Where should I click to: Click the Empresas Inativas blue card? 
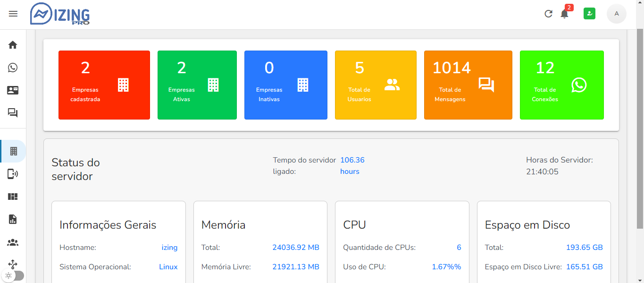coord(286,85)
